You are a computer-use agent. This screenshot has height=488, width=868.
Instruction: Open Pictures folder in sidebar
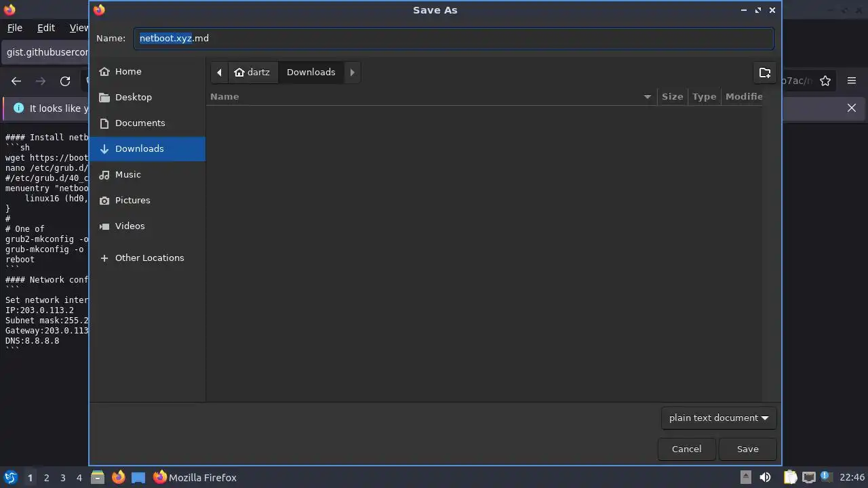point(147,200)
